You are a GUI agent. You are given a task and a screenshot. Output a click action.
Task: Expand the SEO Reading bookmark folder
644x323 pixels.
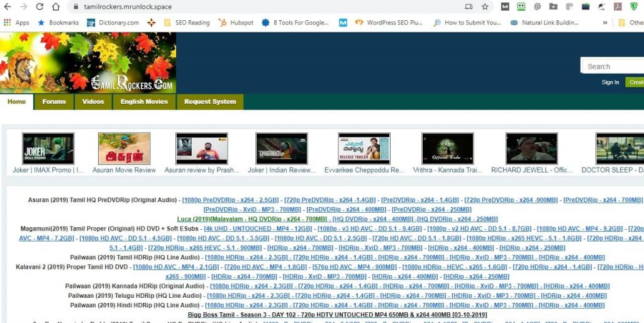(x=186, y=23)
